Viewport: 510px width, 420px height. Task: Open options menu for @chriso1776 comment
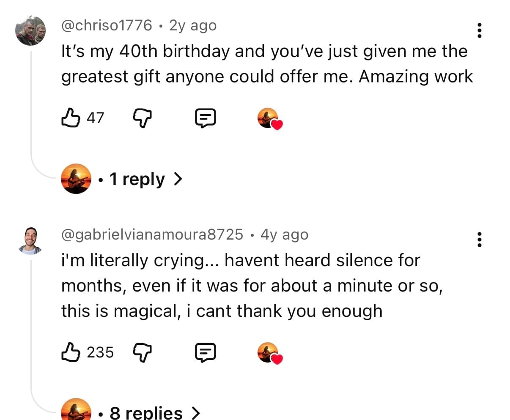pyautogui.click(x=479, y=30)
